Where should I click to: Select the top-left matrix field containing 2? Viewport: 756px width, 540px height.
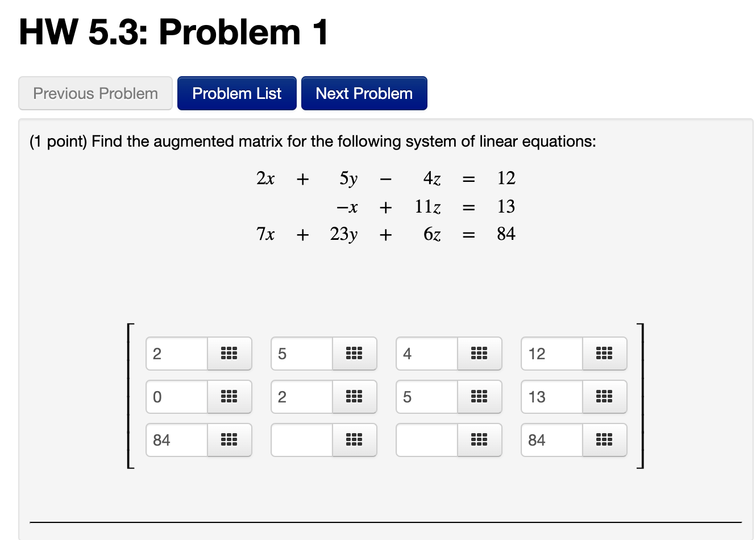175,354
